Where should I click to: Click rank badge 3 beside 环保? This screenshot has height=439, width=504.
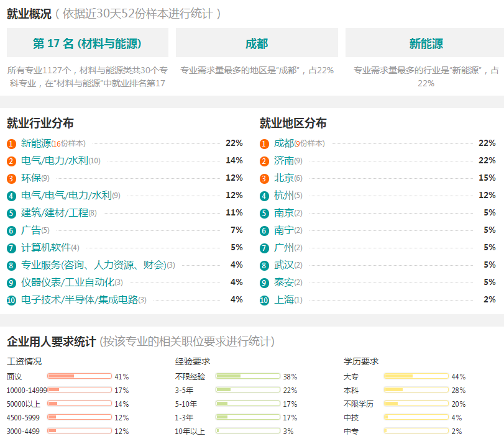pos(11,179)
